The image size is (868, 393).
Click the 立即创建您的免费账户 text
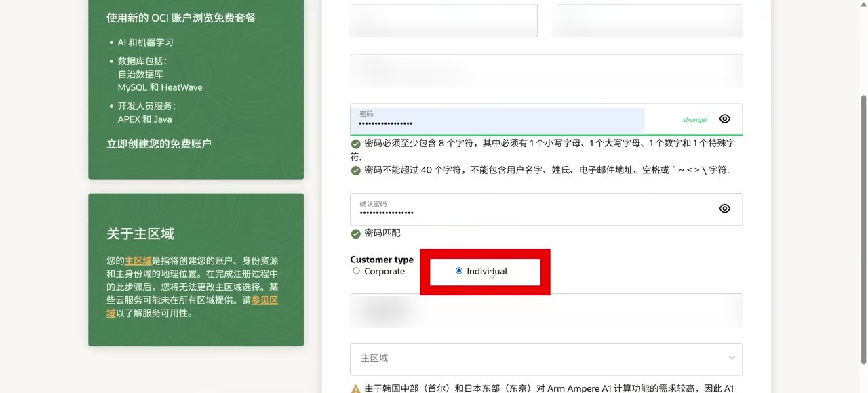point(159,144)
